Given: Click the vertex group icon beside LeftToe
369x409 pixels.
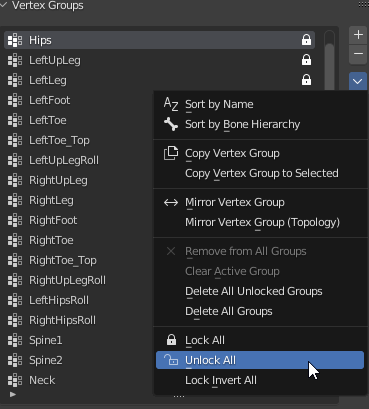Looking at the screenshot, I should [x=15, y=120].
